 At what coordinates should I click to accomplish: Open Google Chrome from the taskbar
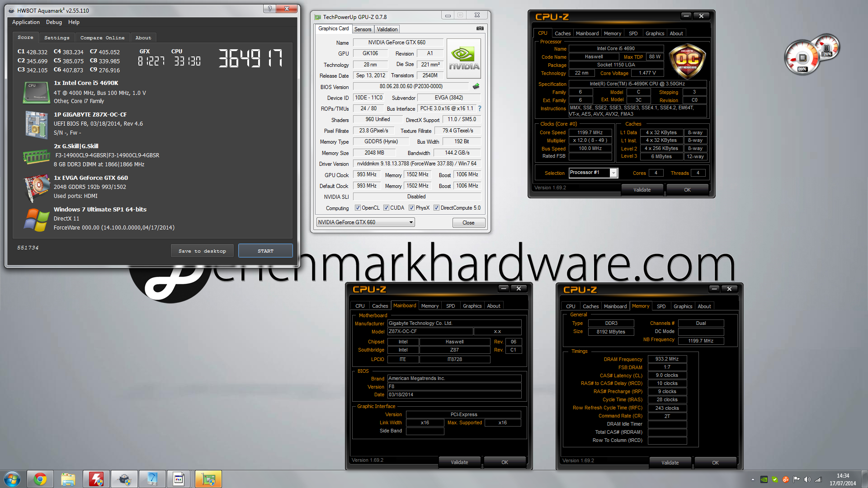pyautogui.click(x=40, y=479)
